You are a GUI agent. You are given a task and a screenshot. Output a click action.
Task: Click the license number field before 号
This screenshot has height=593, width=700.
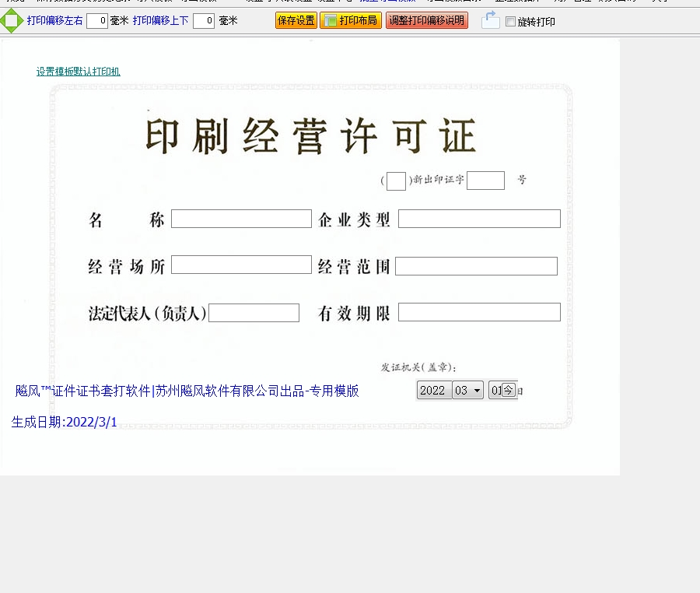(x=485, y=181)
